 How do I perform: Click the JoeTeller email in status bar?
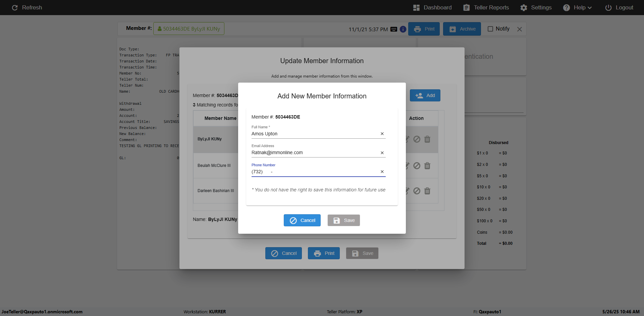point(42,312)
